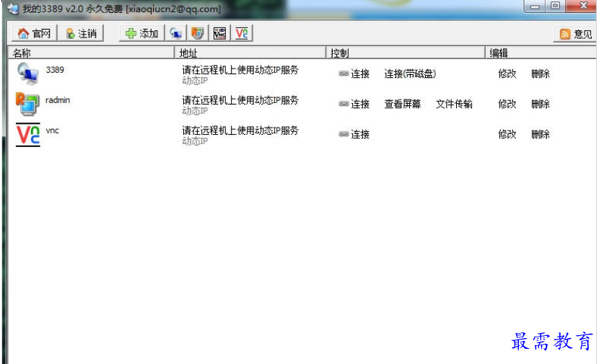The height and width of the screenshot is (364, 599).
Task: Click the 名称 column header
Action: 91,53
